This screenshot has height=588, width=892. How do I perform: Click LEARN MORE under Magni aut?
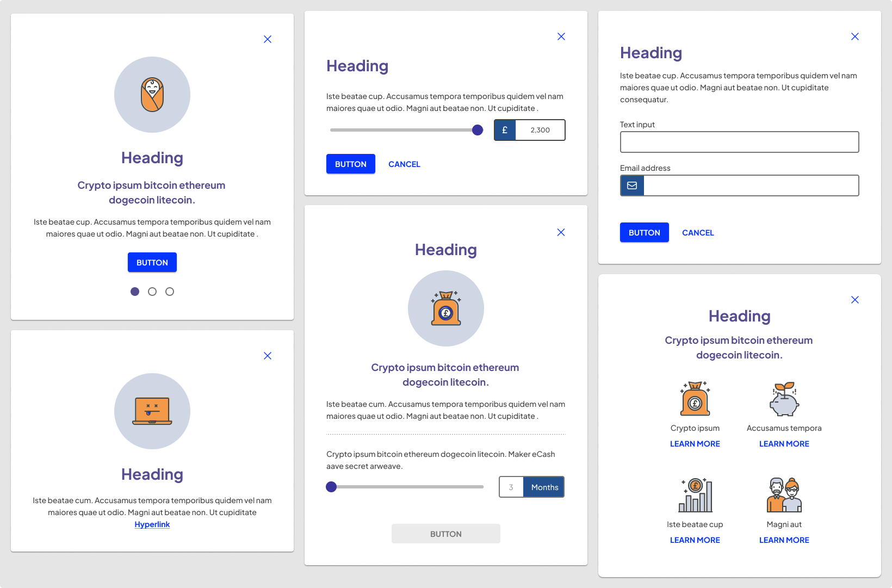tap(784, 540)
